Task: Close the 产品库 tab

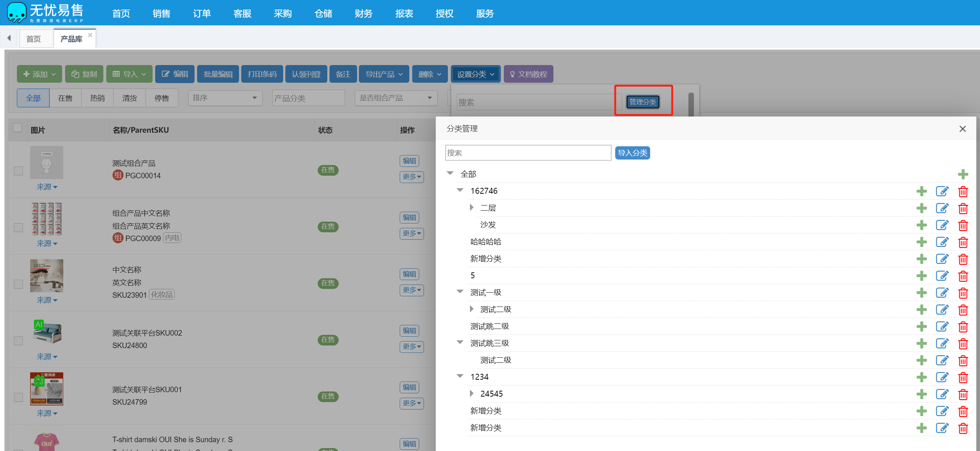Action: (90, 35)
